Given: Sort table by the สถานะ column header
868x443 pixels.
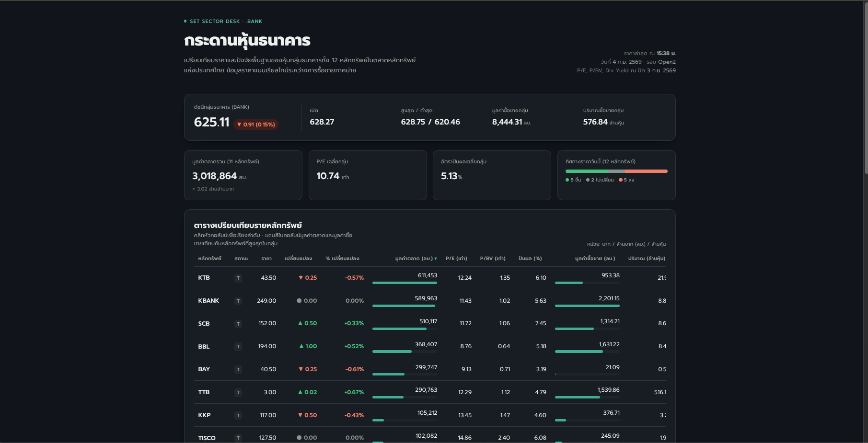Looking at the screenshot, I should [x=241, y=259].
